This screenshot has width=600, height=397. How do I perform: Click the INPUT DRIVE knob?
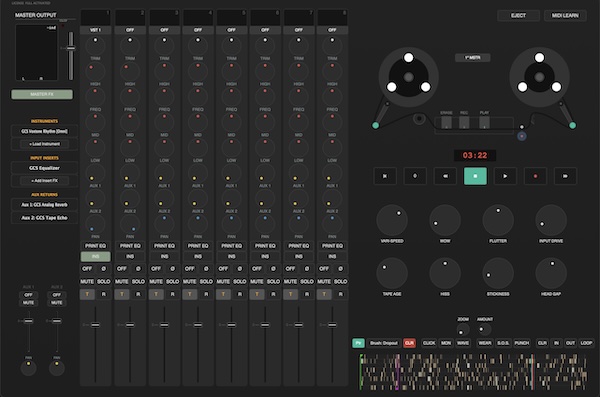(551, 220)
